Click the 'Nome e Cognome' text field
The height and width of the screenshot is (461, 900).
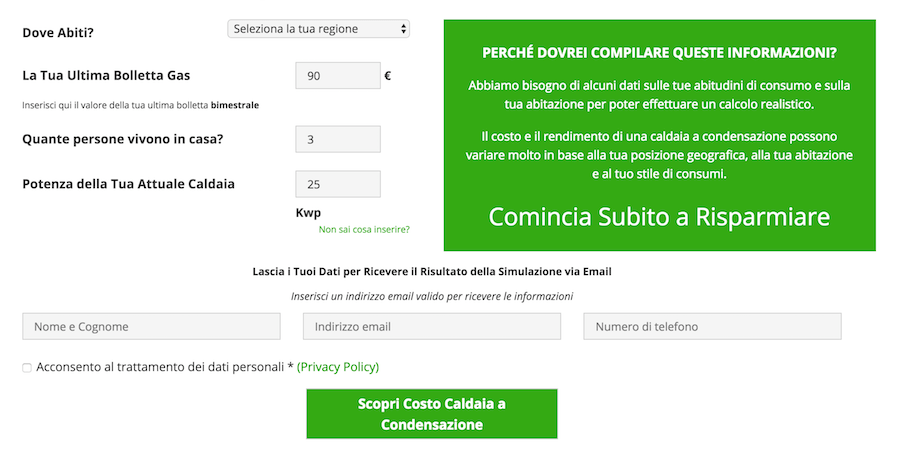(152, 327)
